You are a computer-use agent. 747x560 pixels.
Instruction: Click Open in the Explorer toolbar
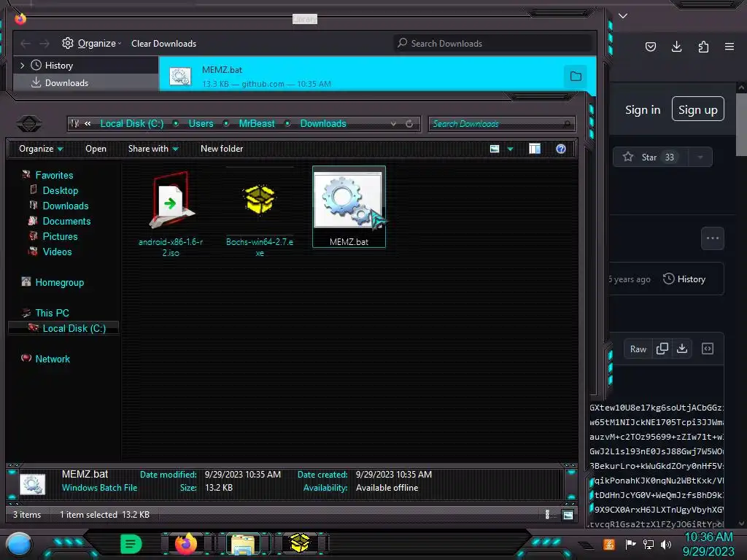pyautogui.click(x=96, y=149)
